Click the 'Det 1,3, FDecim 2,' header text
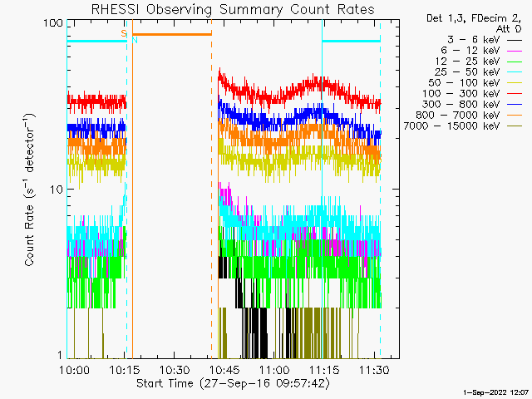This screenshot has width=532, height=399. tap(474, 18)
